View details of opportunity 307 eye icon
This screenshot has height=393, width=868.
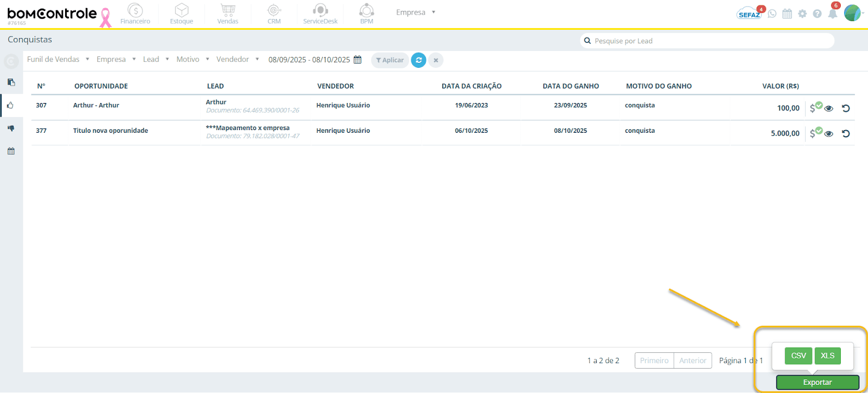pyautogui.click(x=829, y=108)
